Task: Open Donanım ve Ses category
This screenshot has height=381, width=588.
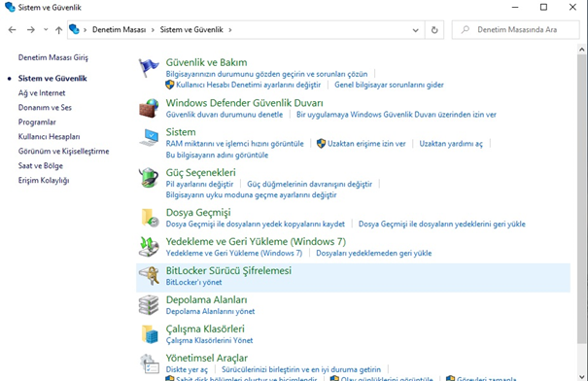Action: pyautogui.click(x=45, y=108)
